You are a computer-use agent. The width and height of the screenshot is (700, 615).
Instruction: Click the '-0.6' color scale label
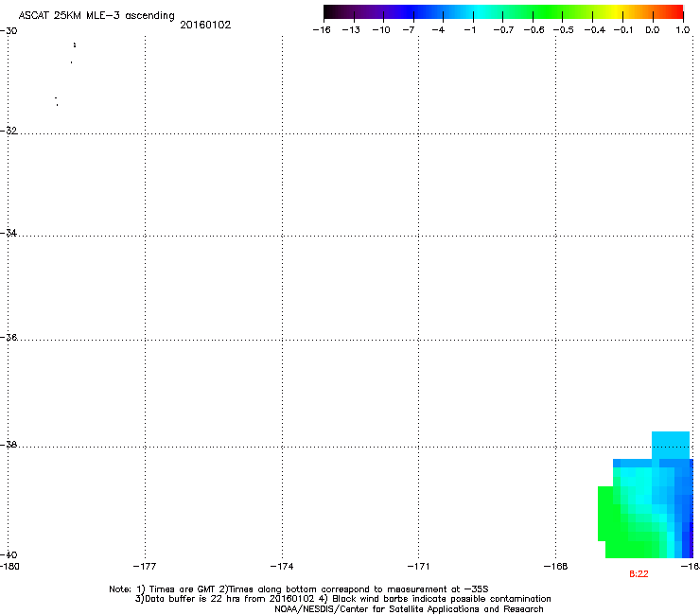(x=534, y=30)
